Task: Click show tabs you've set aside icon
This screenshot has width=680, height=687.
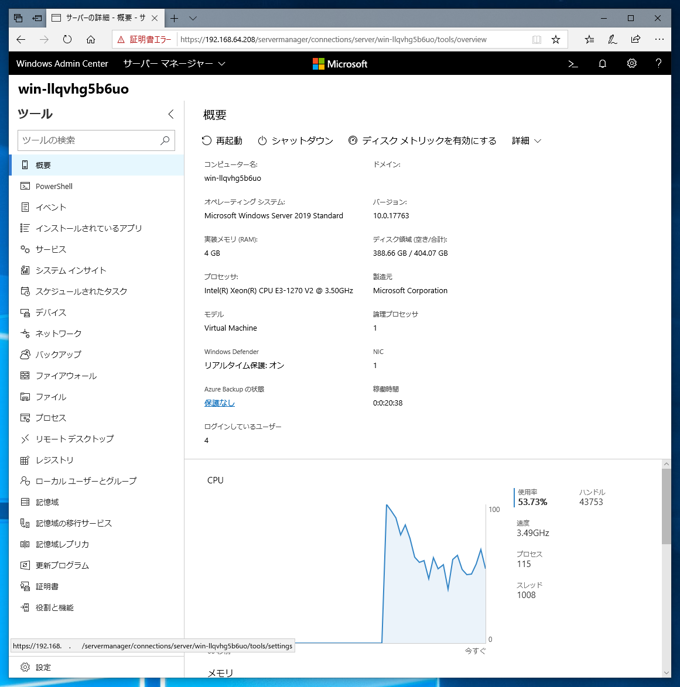Action: point(18,18)
